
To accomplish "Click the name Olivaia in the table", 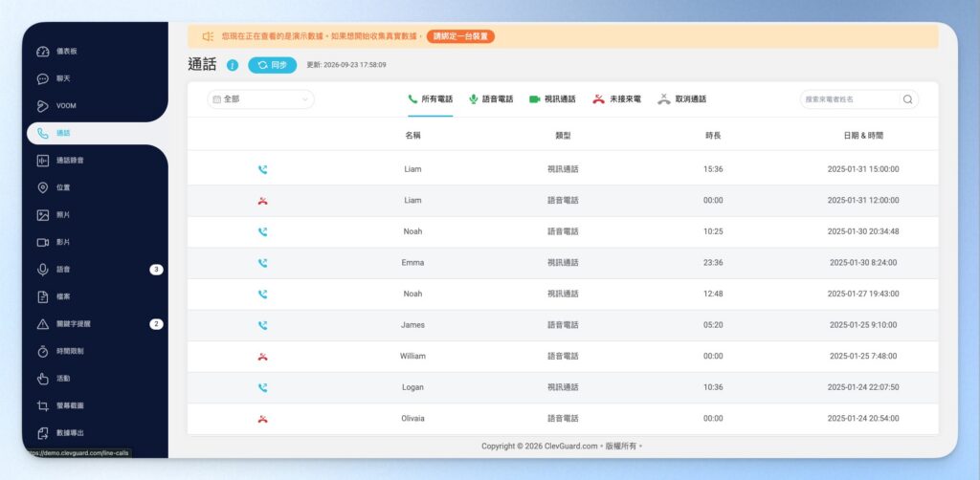I will point(412,419).
